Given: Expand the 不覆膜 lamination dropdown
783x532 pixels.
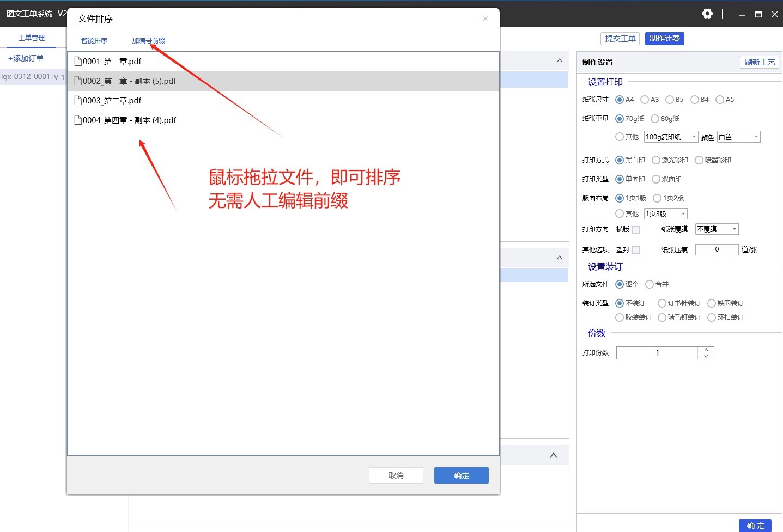Looking at the screenshot, I should (x=717, y=229).
